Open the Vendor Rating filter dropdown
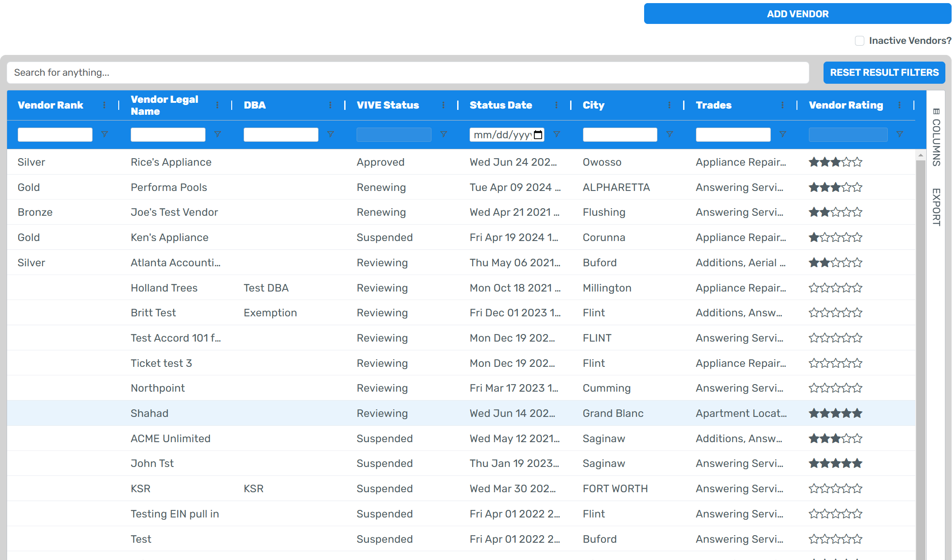The image size is (952, 560). (x=848, y=135)
